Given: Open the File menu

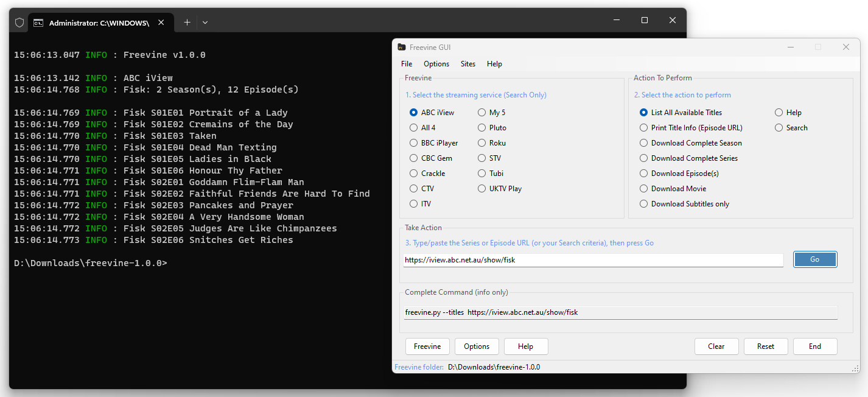Looking at the screenshot, I should 407,64.
